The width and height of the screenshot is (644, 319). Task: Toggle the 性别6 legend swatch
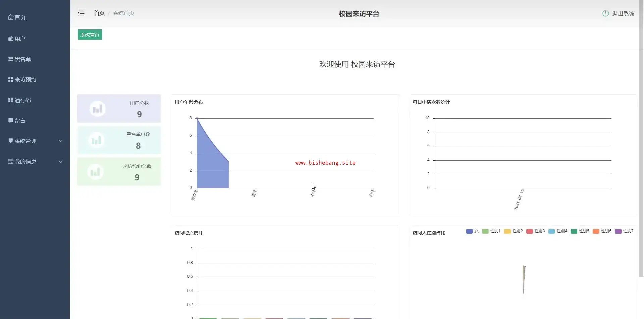pos(596,231)
